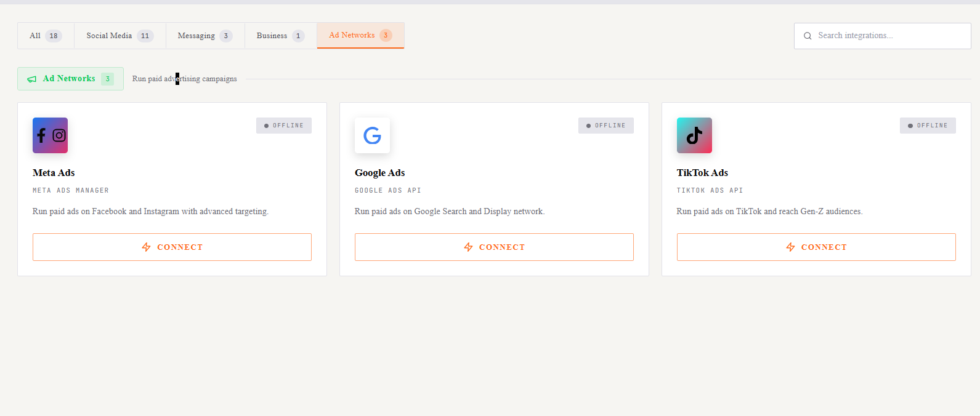980x416 pixels.
Task: Click the TikTok Ads logo icon
Action: tap(694, 135)
